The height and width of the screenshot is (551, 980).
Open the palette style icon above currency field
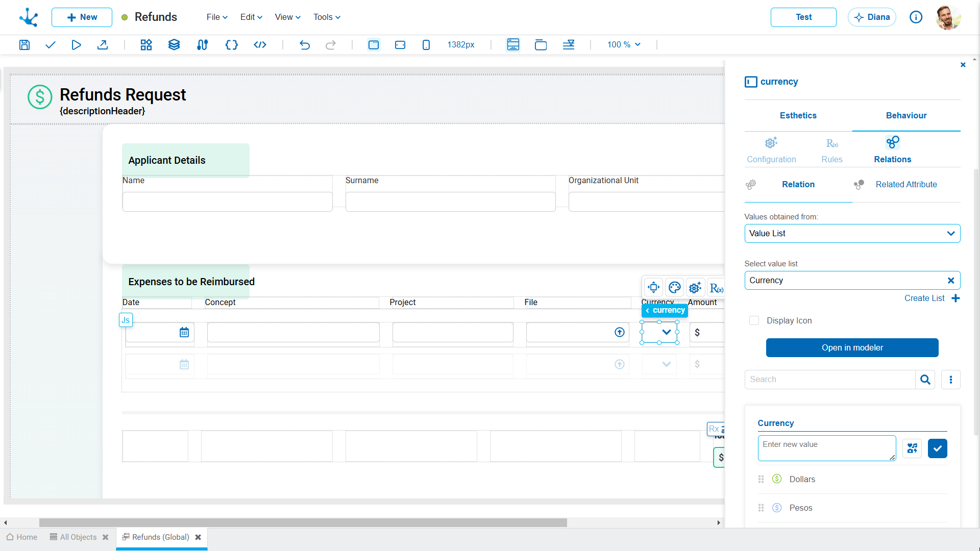[x=674, y=288]
